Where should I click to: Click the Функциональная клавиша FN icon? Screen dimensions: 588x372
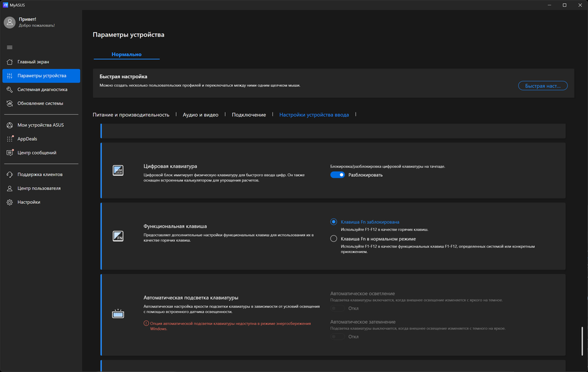118,236
